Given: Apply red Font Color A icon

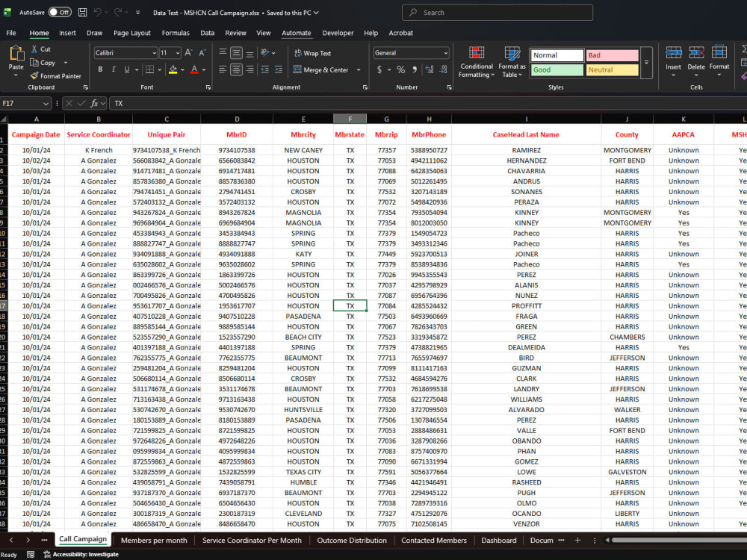Looking at the screenshot, I should [194, 69].
